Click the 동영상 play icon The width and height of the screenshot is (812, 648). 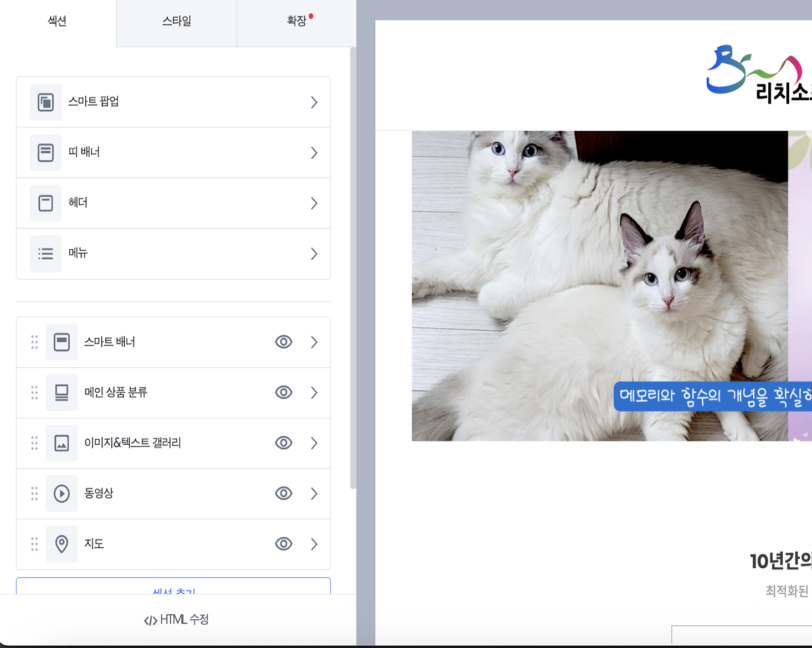[61, 493]
